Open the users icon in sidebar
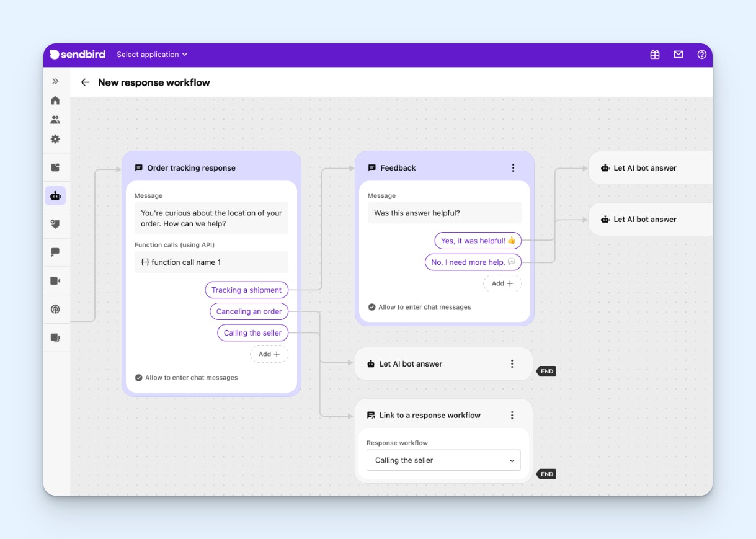This screenshot has width=756, height=539. 55,120
